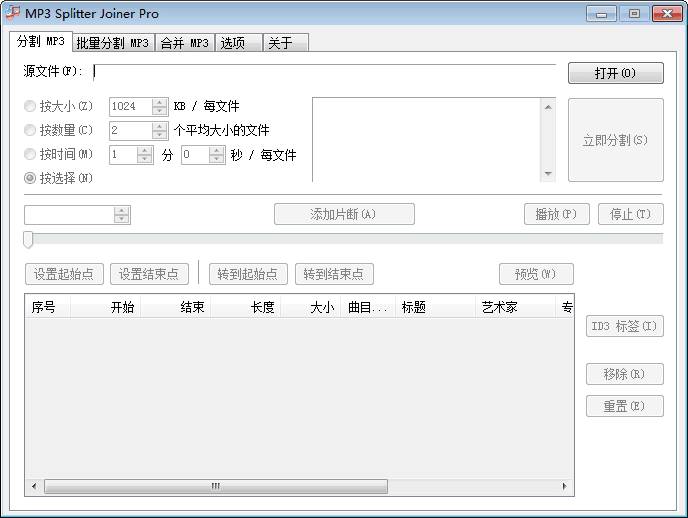Click the playback position slider thumb
This screenshot has height=518, width=688.
pyautogui.click(x=28, y=239)
